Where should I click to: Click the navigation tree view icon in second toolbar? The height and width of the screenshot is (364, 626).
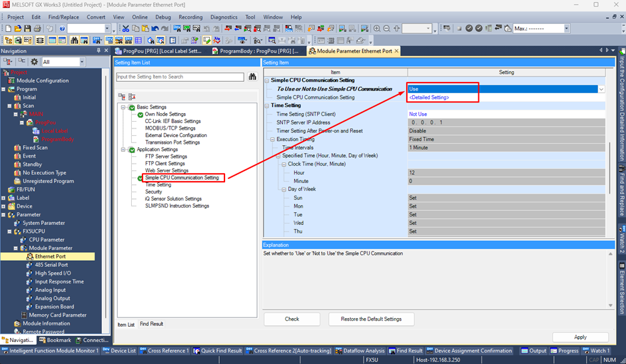9,41
